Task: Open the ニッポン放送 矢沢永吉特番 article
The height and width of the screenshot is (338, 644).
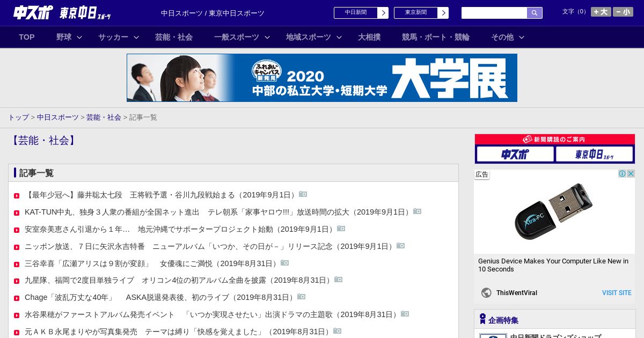Action: [210, 247]
